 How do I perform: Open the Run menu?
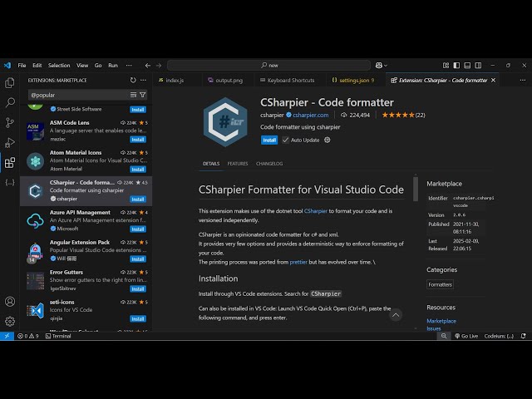point(113,65)
